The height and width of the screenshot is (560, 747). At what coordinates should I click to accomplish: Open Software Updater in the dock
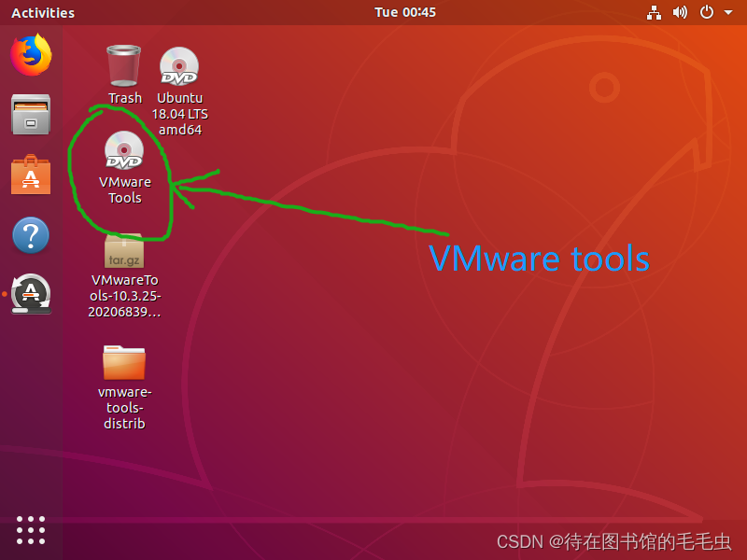coord(31,294)
